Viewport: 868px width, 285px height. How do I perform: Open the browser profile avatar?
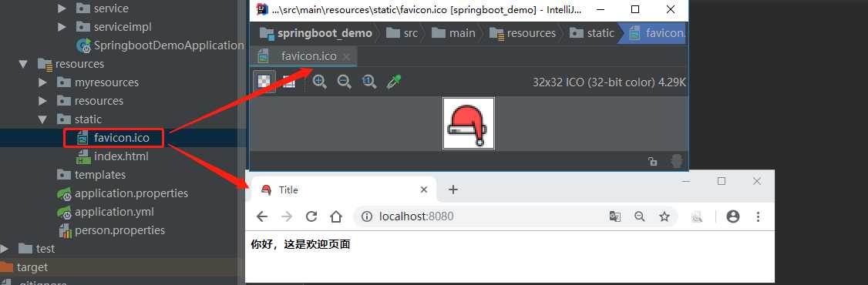coord(733,216)
